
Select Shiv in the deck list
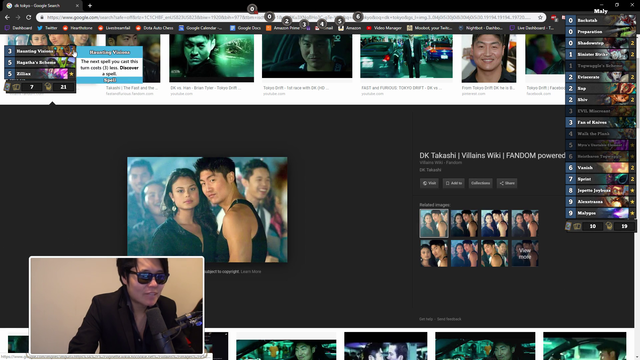(x=600, y=100)
